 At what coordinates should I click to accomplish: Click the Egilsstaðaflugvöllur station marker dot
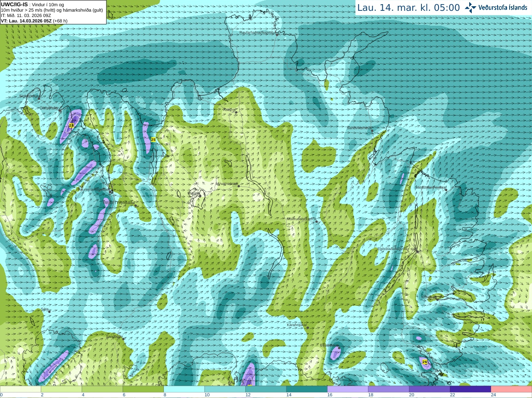[418, 251]
